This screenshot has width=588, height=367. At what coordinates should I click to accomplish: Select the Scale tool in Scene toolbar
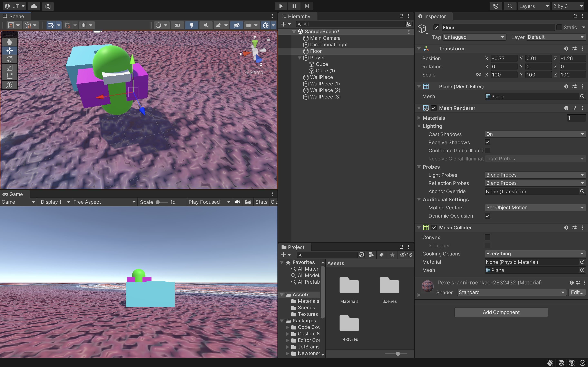[x=9, y=68]
